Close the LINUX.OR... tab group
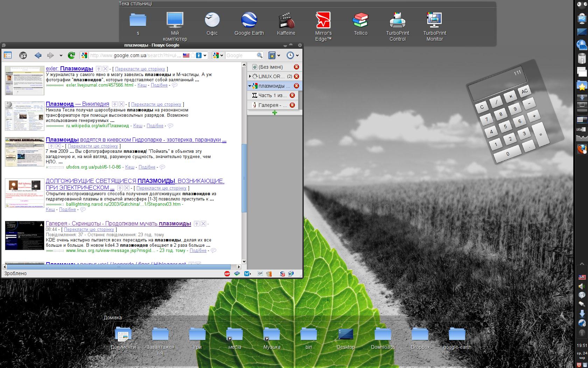 pyautogui.click(x=296, y=76)
